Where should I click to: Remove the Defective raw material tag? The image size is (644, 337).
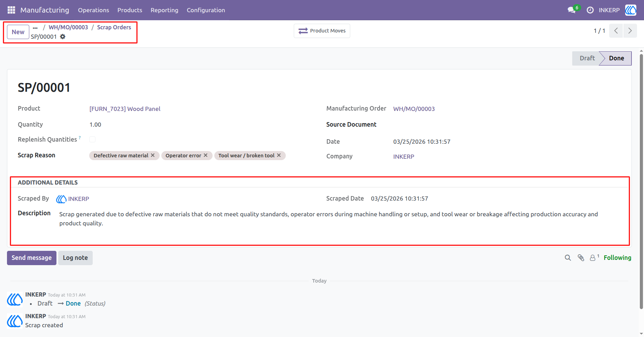point(153,155)
